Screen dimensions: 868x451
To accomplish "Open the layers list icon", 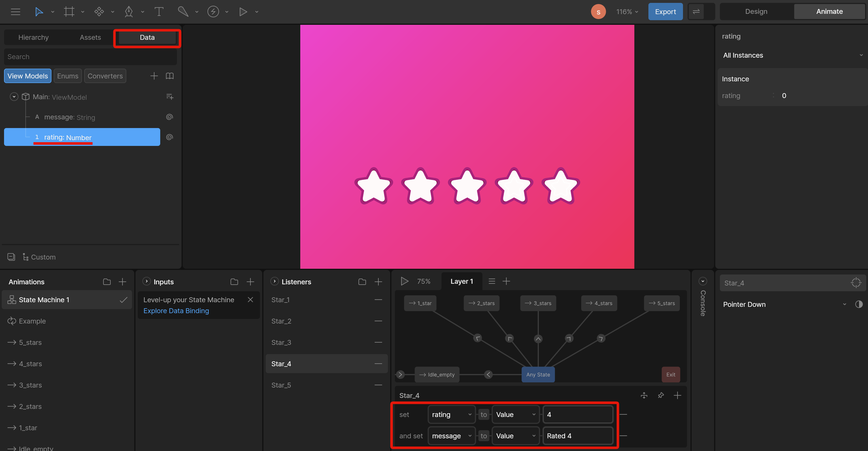I will (492, 281).
